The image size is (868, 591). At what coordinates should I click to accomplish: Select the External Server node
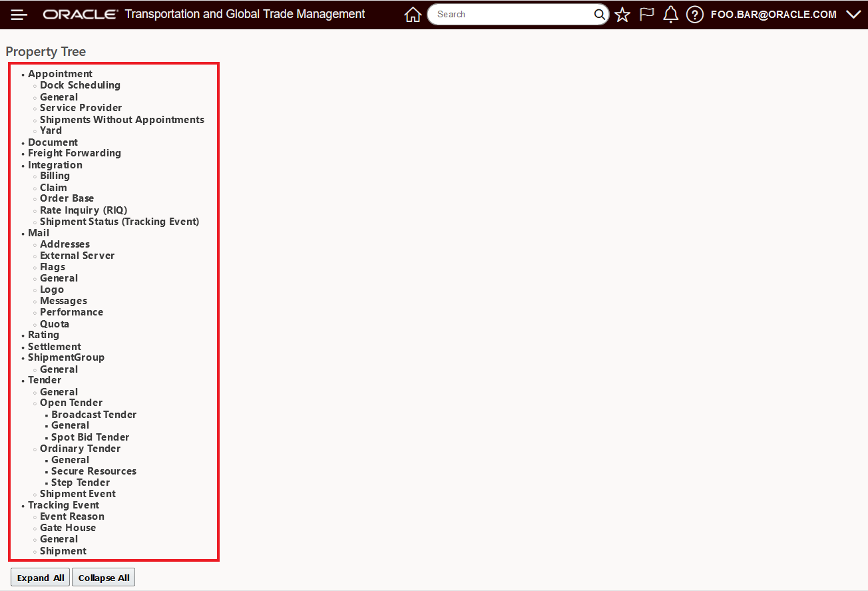[77, 256]
